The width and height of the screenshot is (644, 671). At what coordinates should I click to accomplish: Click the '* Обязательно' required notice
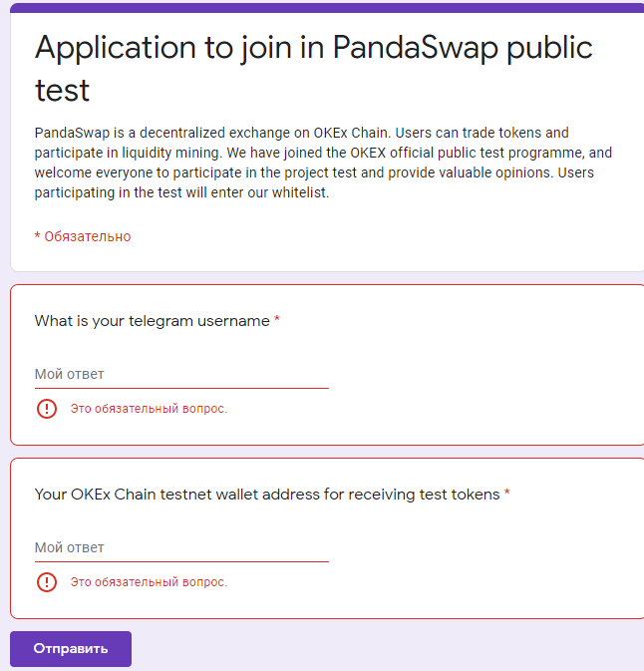(x=83, y=236)
